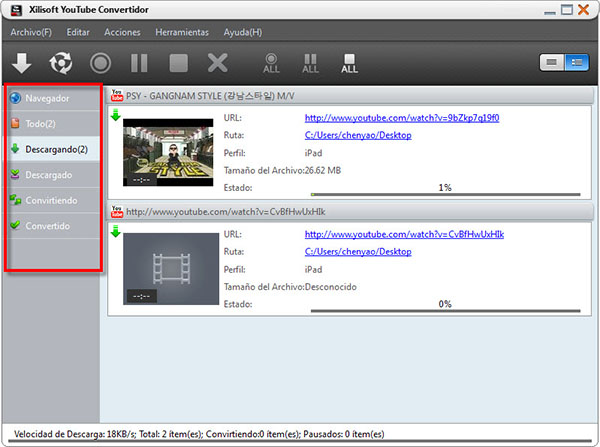Click the Convert circular arrows toolbar icon
The height and width of the screenshot is (447, 600).
point(61,63)
